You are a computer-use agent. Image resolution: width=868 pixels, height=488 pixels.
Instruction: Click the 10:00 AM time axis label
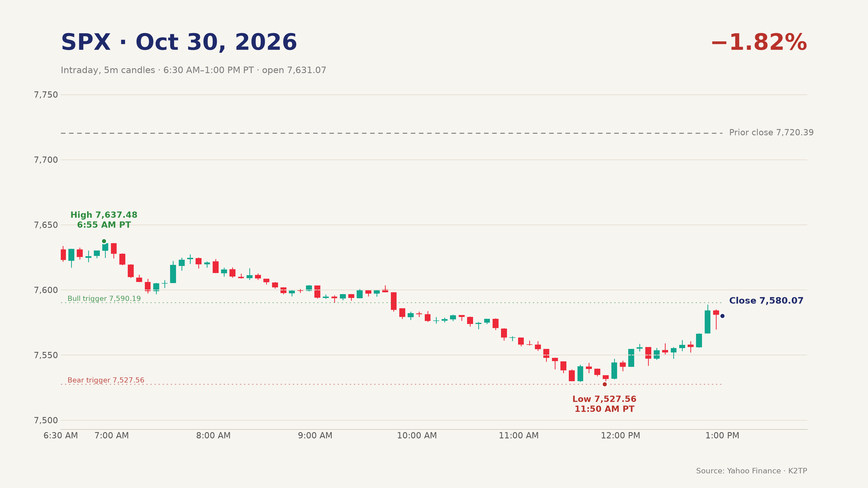tap(417, 435)
